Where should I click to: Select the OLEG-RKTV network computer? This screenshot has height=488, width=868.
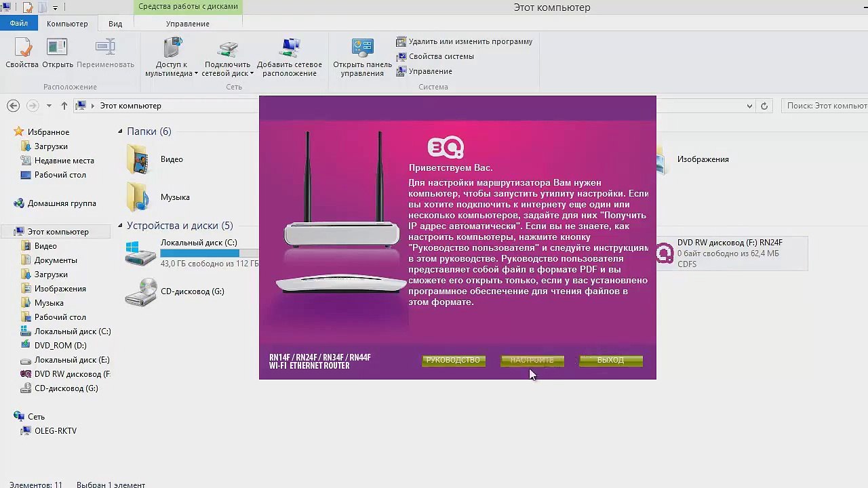55,431
